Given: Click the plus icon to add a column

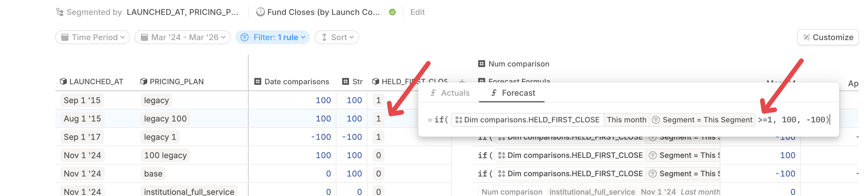Looking at the screenshot, I should [x=462, y=81].
